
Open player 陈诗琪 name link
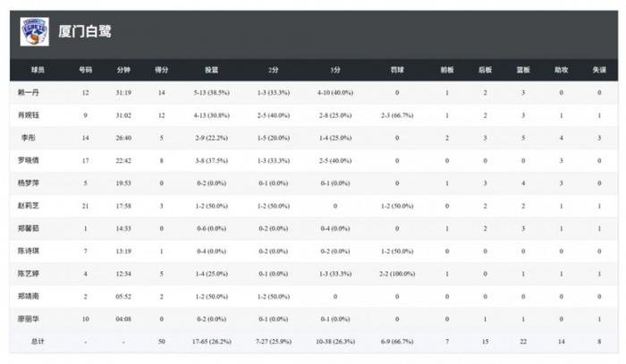tap(29, 251)
